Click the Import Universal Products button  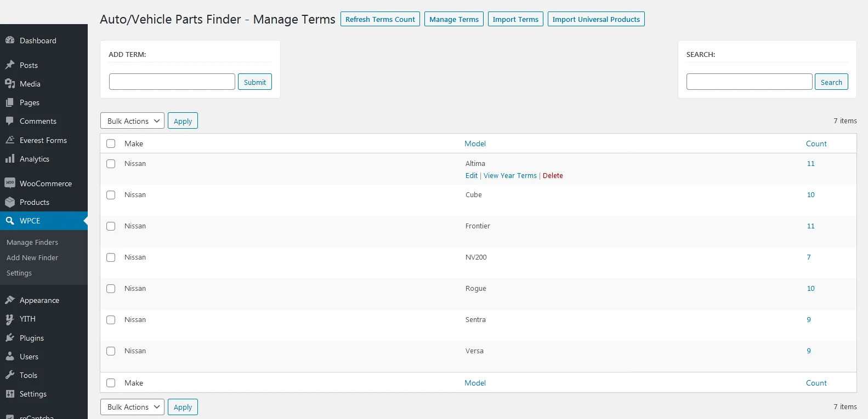point(596,19)
